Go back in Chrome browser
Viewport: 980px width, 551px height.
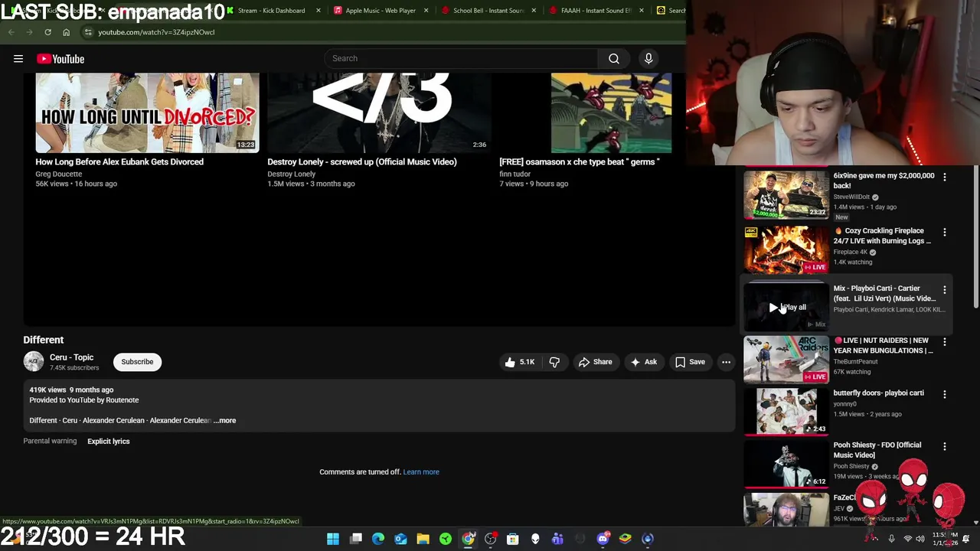tap(11, 32)
